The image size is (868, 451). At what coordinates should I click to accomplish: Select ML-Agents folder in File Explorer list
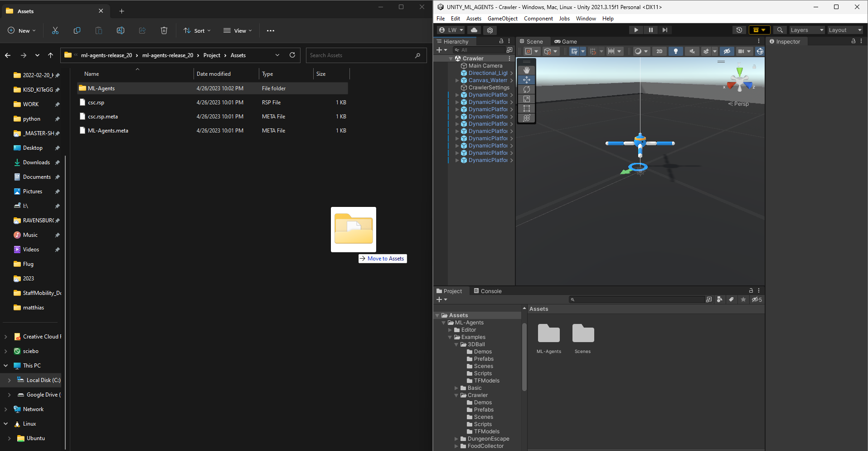tap(213, 88)
